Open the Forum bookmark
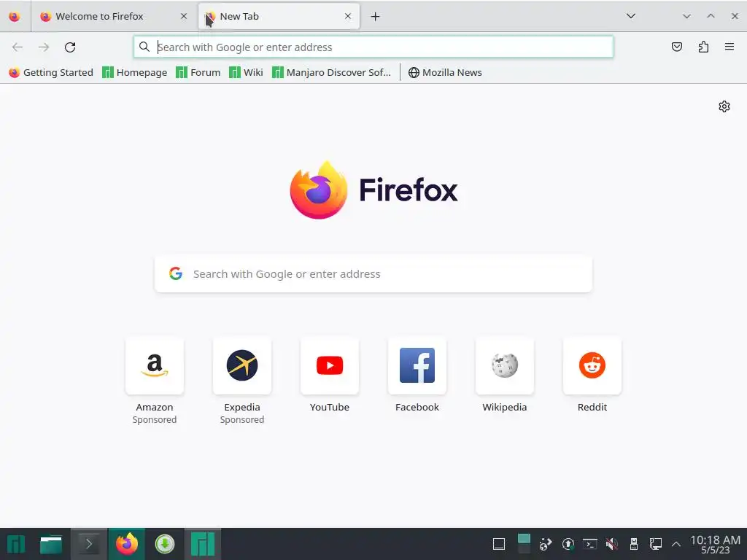The image size is (747, 560). coord(198,72)
